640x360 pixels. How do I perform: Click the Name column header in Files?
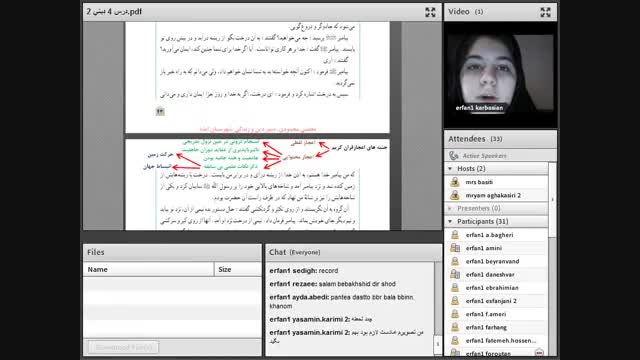[x=149, y=269]
